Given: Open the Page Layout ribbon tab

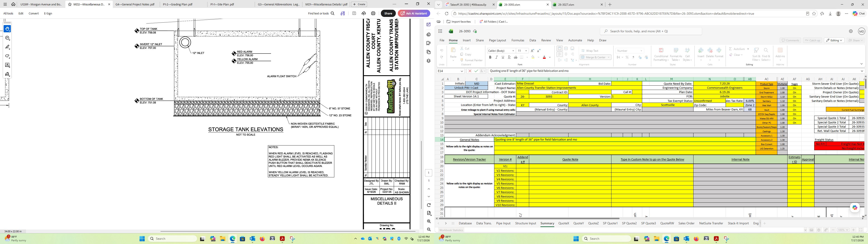Looking at the screenshot, I should pos(497,40).
